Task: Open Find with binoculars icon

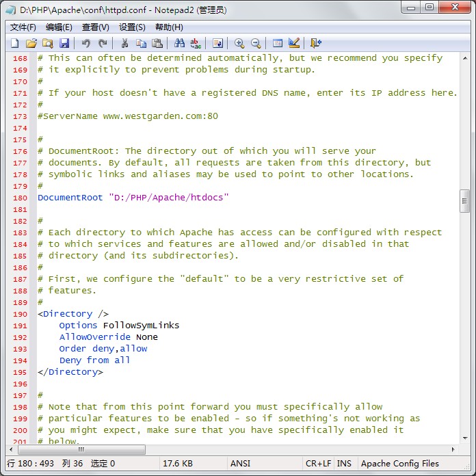Action: (179, 43)
